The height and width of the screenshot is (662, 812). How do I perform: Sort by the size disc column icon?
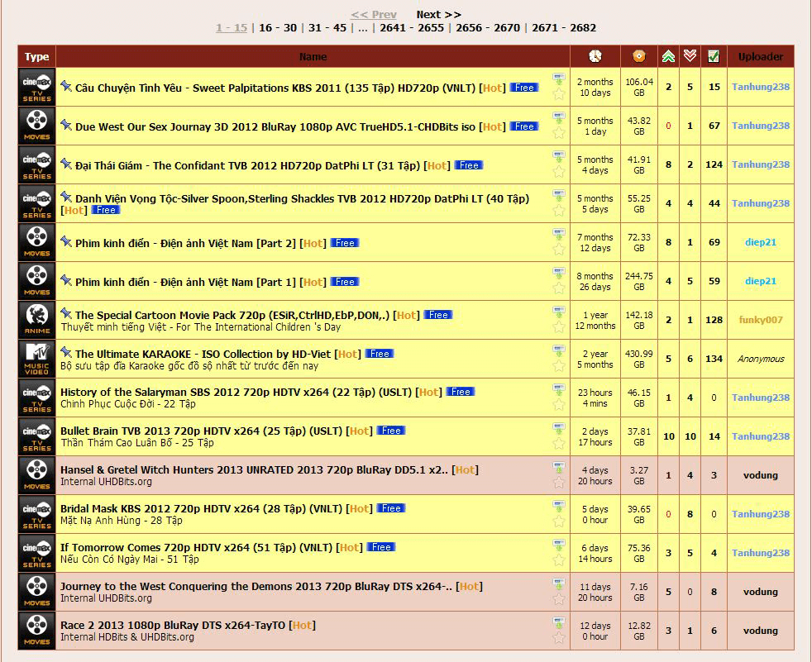pyautogui.click(x=639, y=56)
